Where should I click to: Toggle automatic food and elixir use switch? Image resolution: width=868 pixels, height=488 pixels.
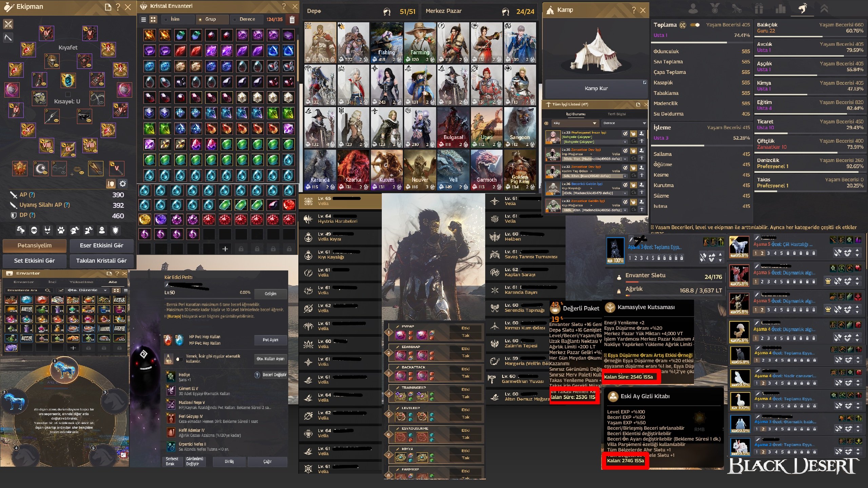[179, 359]
